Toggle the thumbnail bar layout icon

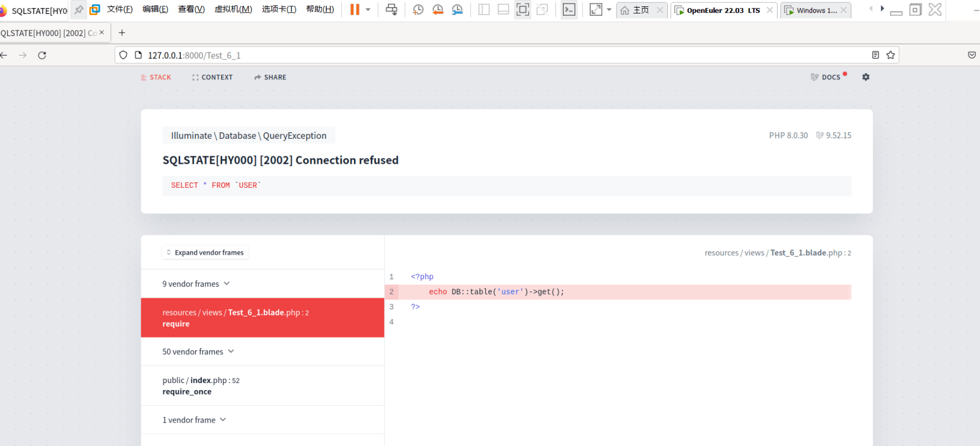point(503,9)
